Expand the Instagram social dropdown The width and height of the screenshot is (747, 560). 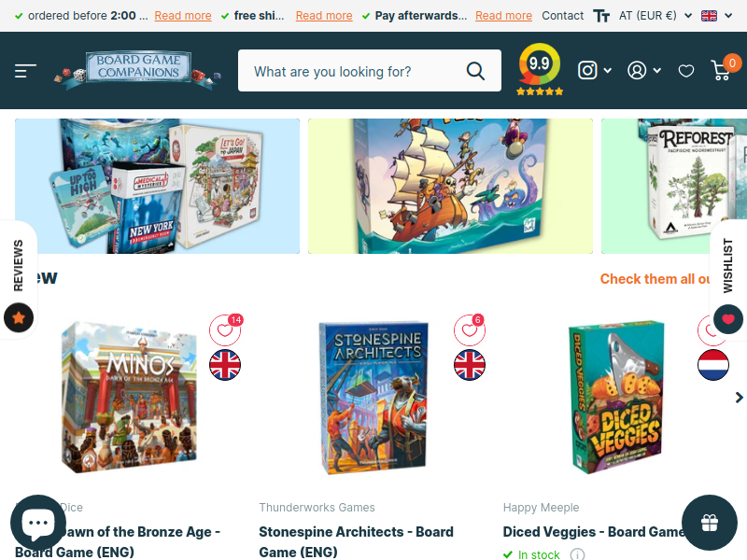(595, 71)
